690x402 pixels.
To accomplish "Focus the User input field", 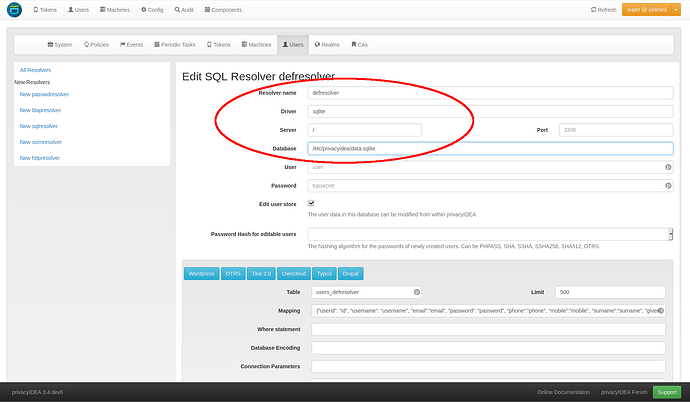I will pyautogui.click(x=490, y=167).
